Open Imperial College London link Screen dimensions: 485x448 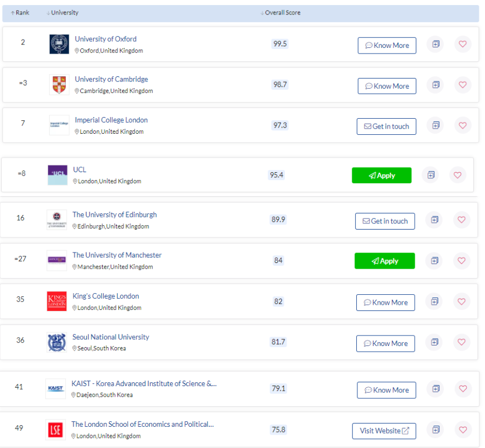point(111,120)
